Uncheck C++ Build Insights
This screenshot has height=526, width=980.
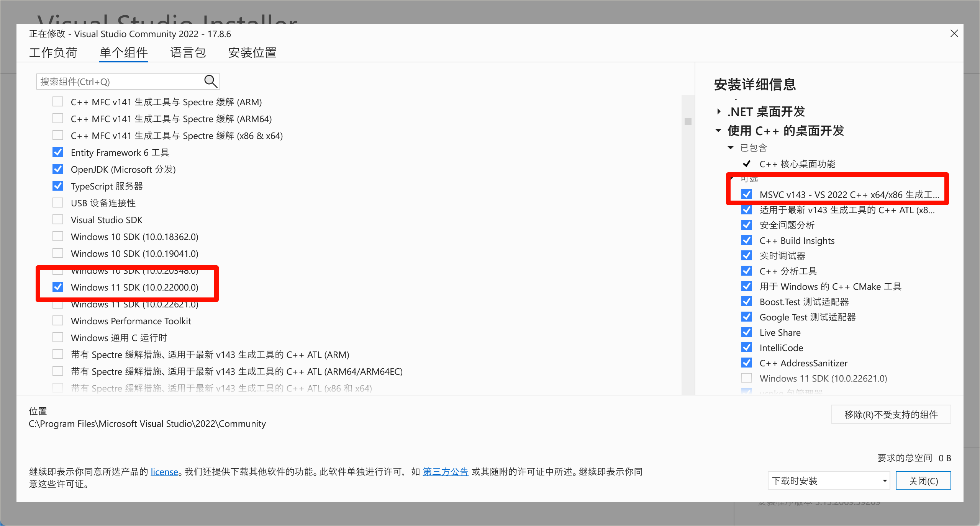click(747, 240)
